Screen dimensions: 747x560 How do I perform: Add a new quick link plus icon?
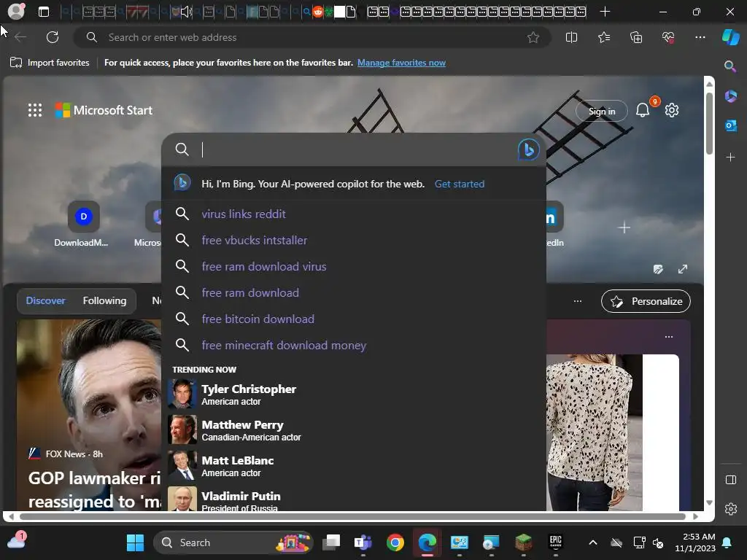pos(624,227)
